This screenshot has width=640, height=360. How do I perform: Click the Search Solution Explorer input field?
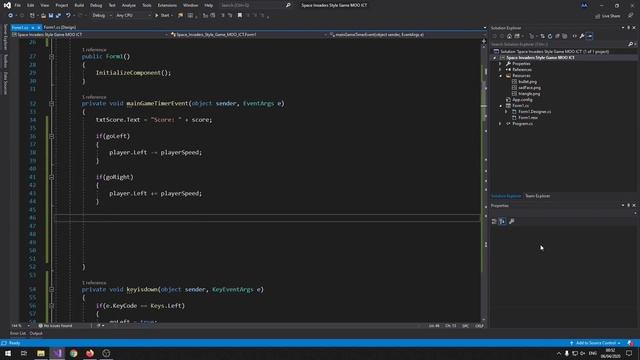558,44
